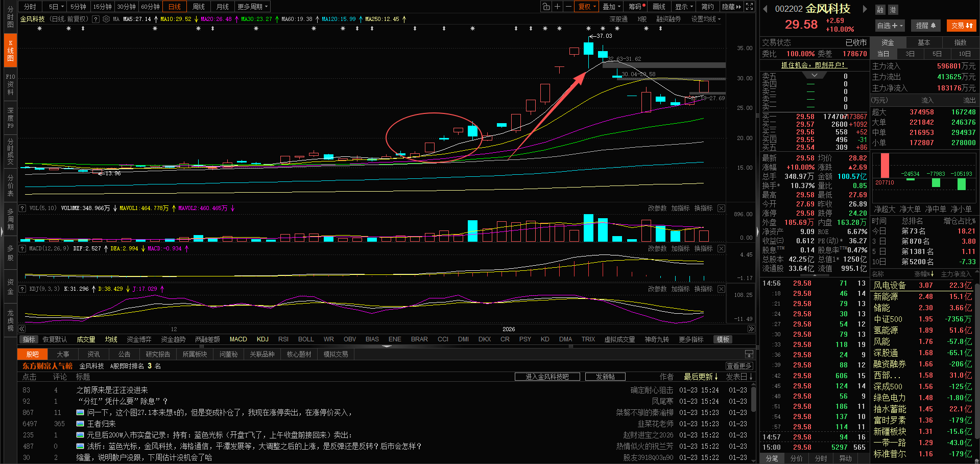Screen dimensions: 980x464
Task: Open help icon for KDJ indicator
Action: [x=22, y=289]
